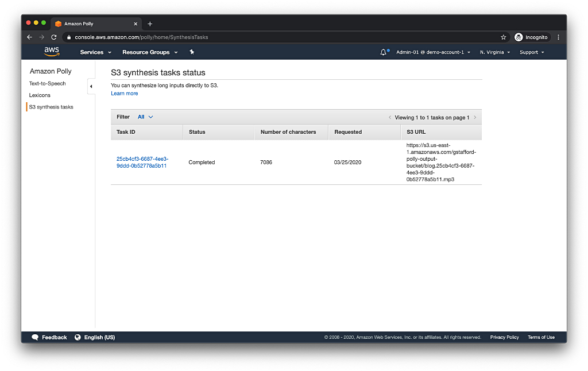
Task: Reload the page
Action: pyautogui.click(x=54, y=37)
